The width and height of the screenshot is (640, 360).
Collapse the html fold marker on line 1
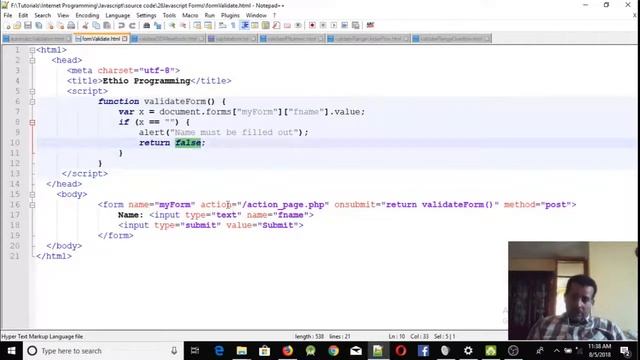(x=32, y=50)
